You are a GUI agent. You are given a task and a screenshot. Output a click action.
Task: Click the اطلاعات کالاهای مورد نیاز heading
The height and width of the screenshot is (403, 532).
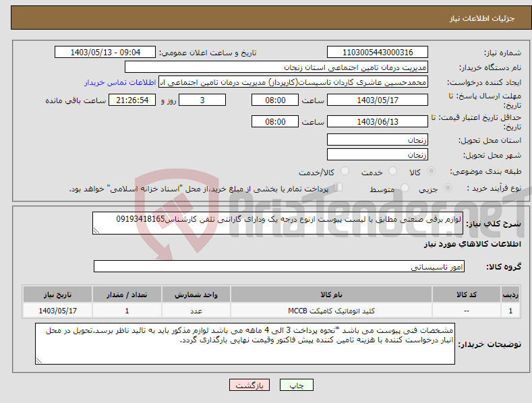(472, 244)
